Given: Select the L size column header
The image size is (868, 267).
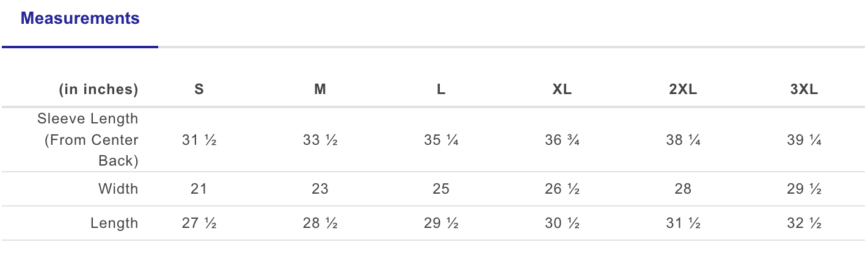Looking at the screenshot, I should 441,89.
